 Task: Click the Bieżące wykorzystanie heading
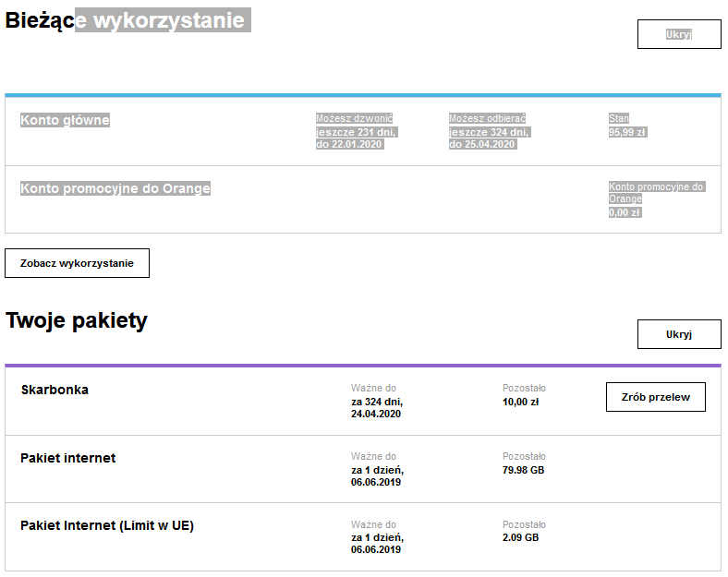[127, 19]
